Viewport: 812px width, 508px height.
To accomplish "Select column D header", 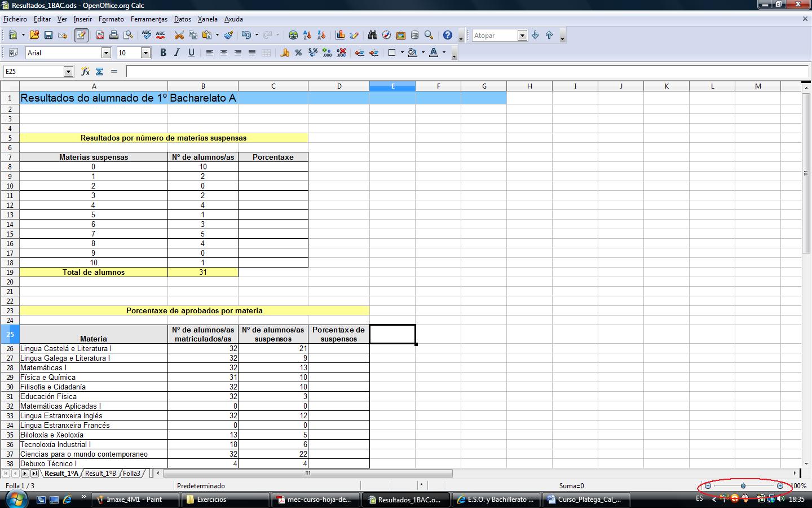I will (339, 86).
